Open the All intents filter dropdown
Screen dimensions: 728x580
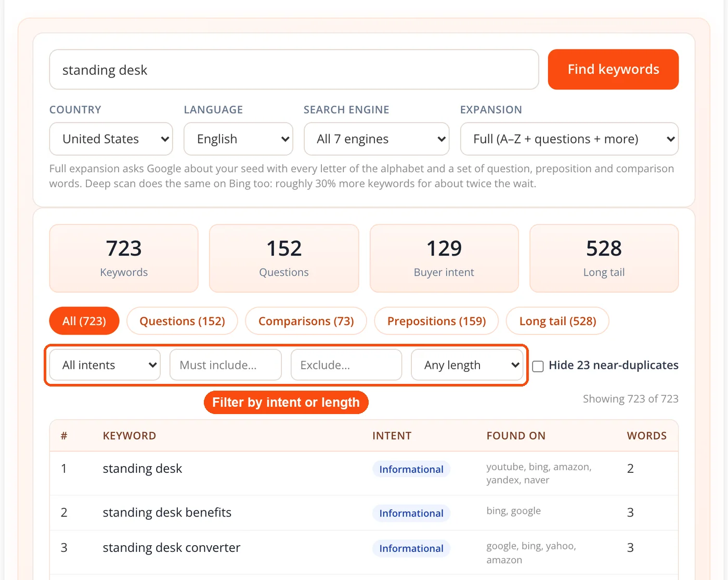[x=105, y=365]
